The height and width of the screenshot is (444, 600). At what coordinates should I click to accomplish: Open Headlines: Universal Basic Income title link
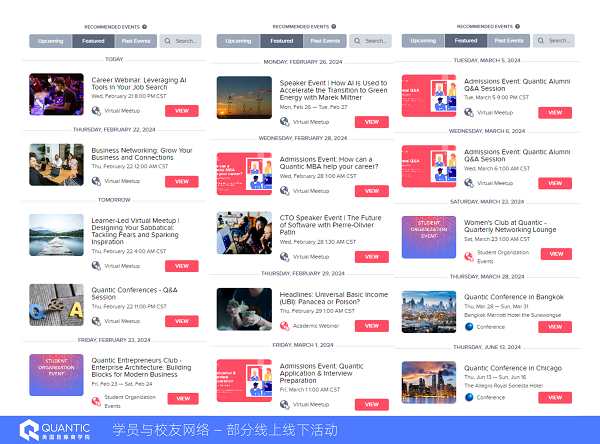click(334, 298)
